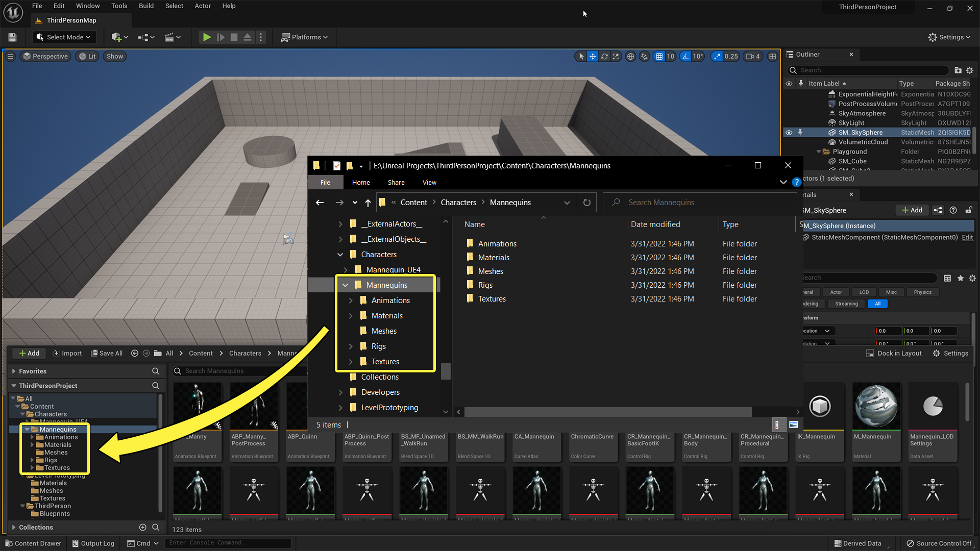Expand the Animations folder in Explorer tree

(x=351, y=300)
